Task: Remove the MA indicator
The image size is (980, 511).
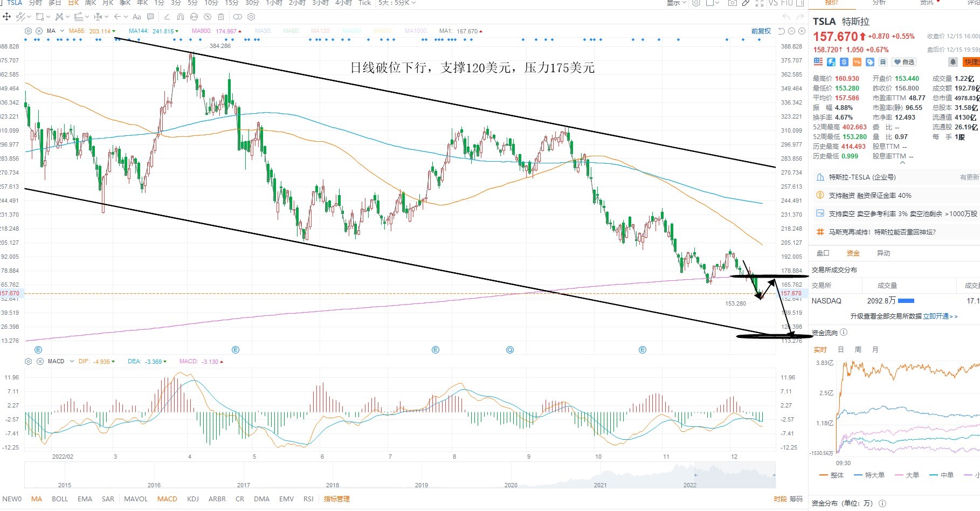Action: (x=39, y=31)
